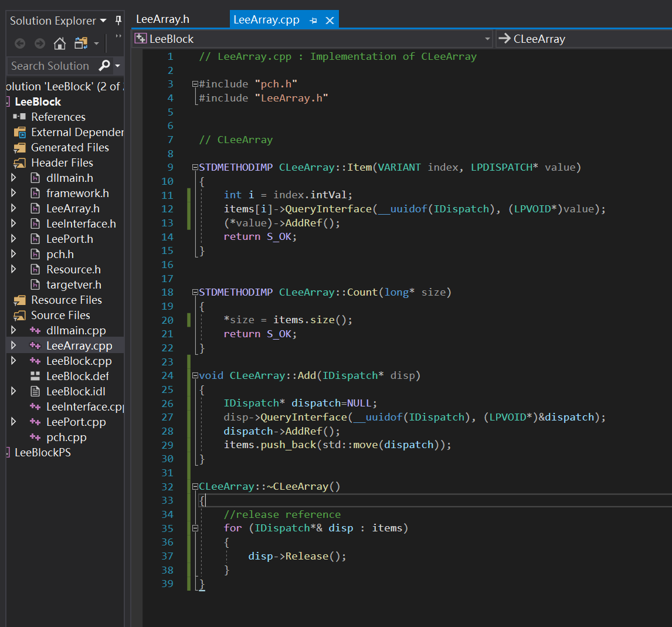Expand the LeeArray.h tree node
Screen dimensions: 672x627
[x=13, y=208]
